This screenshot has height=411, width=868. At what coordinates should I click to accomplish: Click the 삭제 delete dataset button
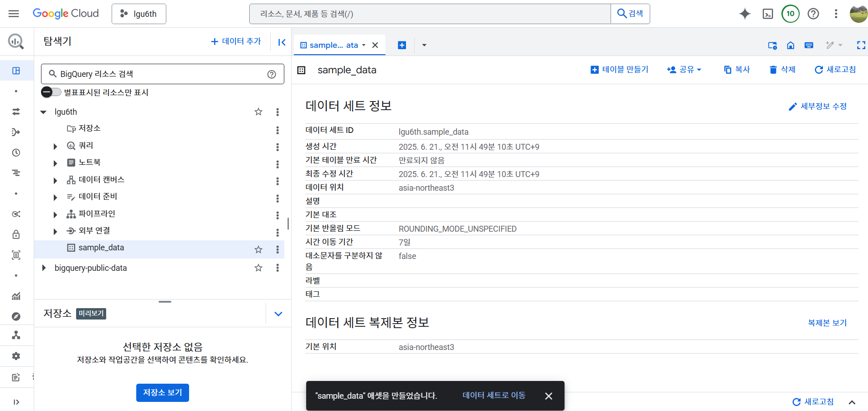click(782, 70)
